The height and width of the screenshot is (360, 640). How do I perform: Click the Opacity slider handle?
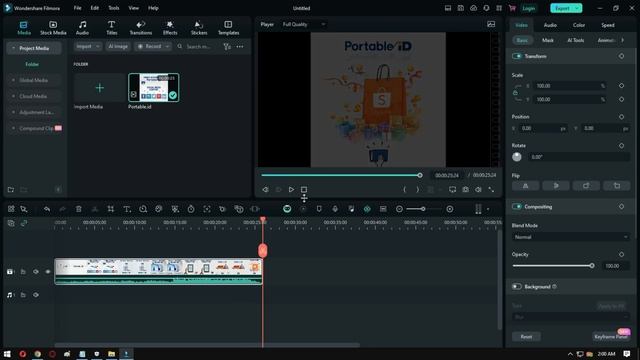(592, 266)
